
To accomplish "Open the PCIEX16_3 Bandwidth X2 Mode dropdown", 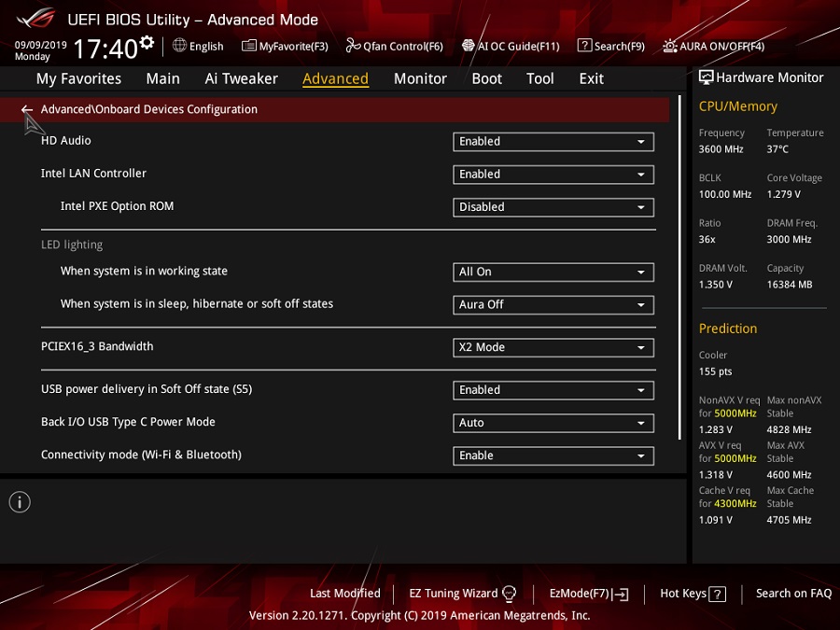I will 553,348.
